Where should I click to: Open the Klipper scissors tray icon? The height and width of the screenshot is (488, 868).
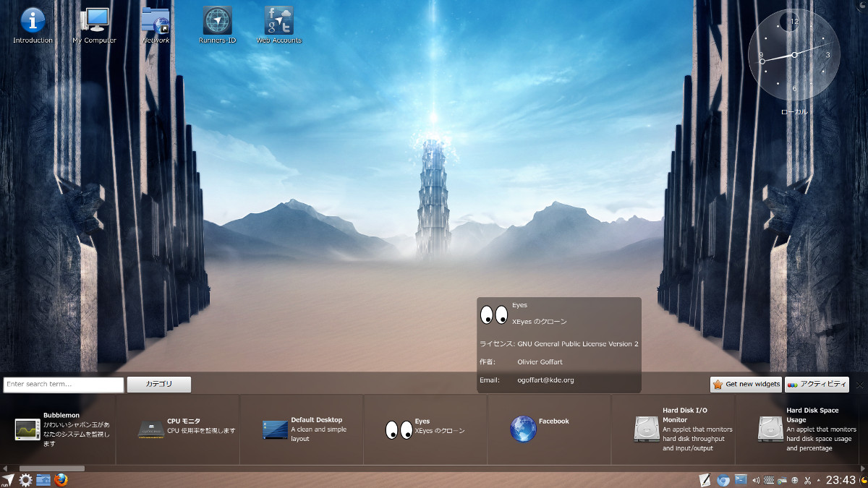point(808,480)
